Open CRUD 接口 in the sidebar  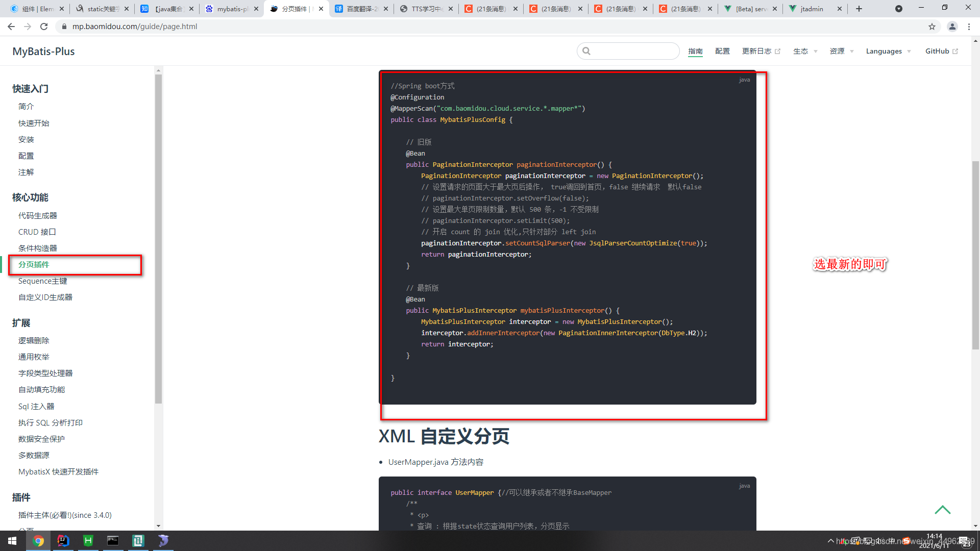[37, 232]
